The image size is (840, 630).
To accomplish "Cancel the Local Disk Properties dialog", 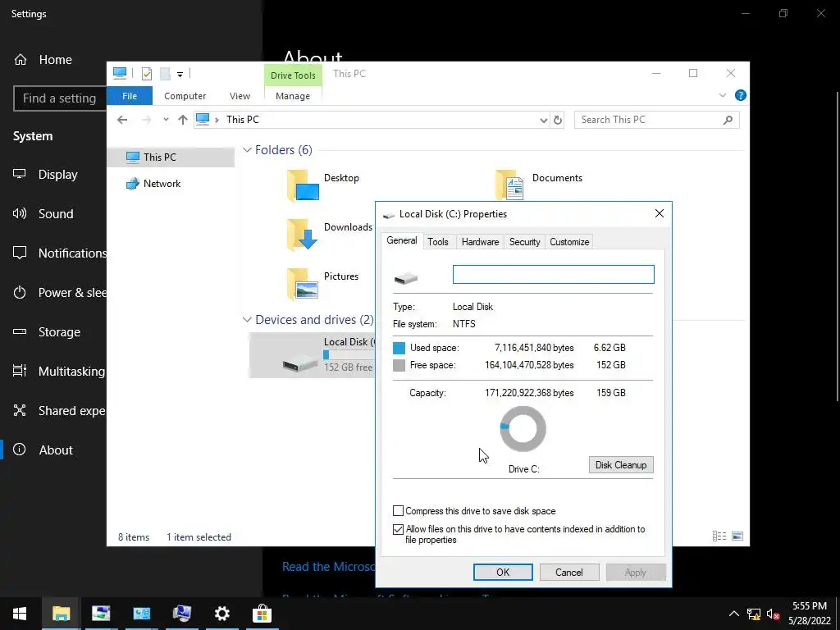I will pyautogui.click(x=569, y=572).
